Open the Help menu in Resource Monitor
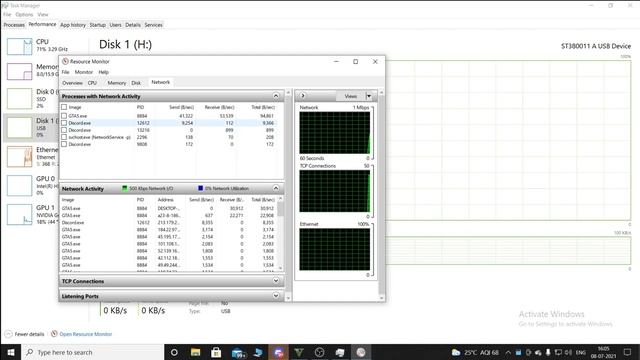Screen dimensions: 640x360 click(104, 72)
